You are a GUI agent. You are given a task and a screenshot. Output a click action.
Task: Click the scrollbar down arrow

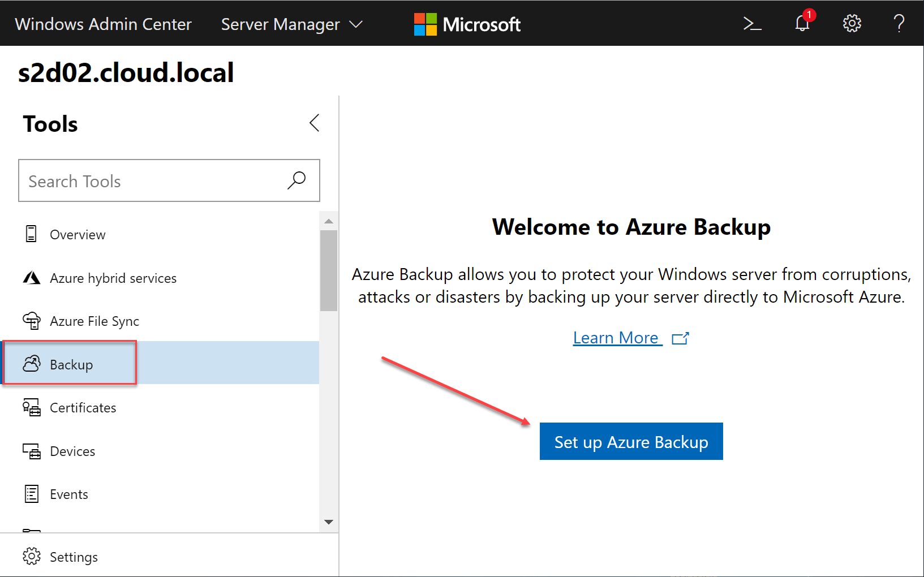click(x=329, y=522)
